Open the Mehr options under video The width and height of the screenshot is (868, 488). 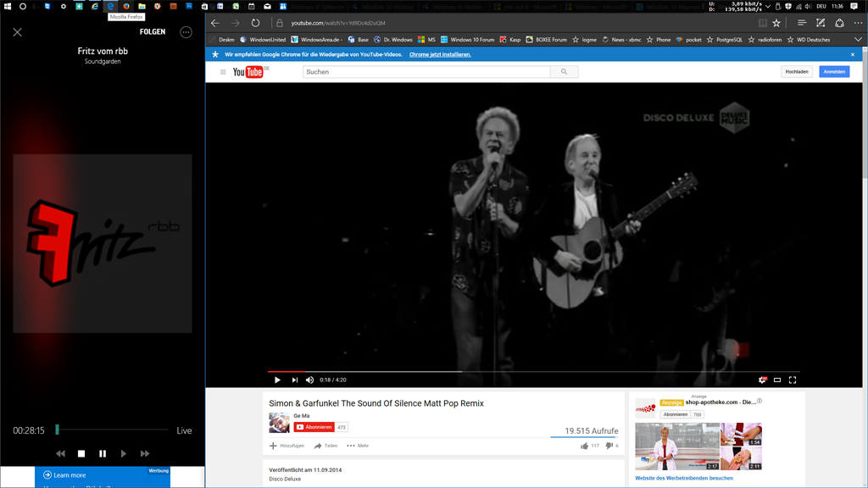pyautogui.click(x=358, y=446)
